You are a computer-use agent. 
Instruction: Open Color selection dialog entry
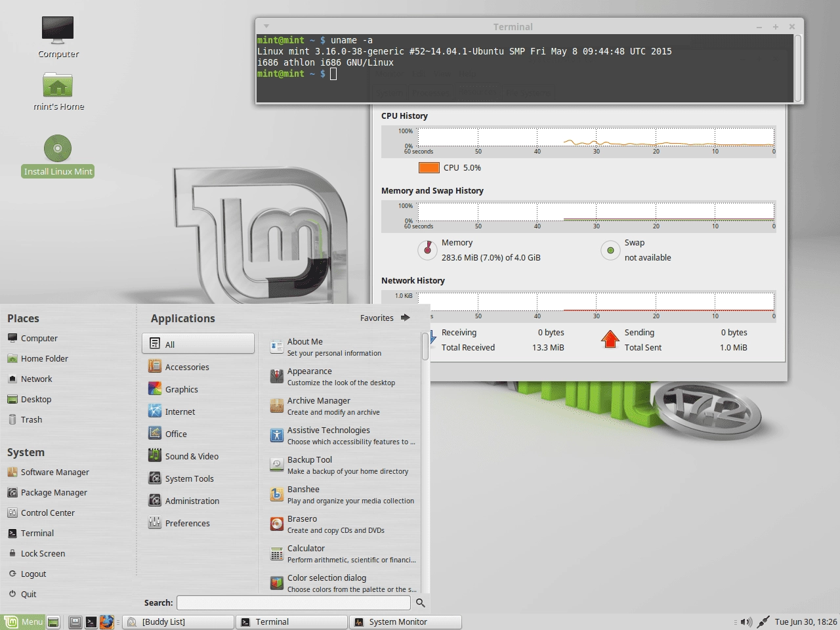tap(344, 583)
